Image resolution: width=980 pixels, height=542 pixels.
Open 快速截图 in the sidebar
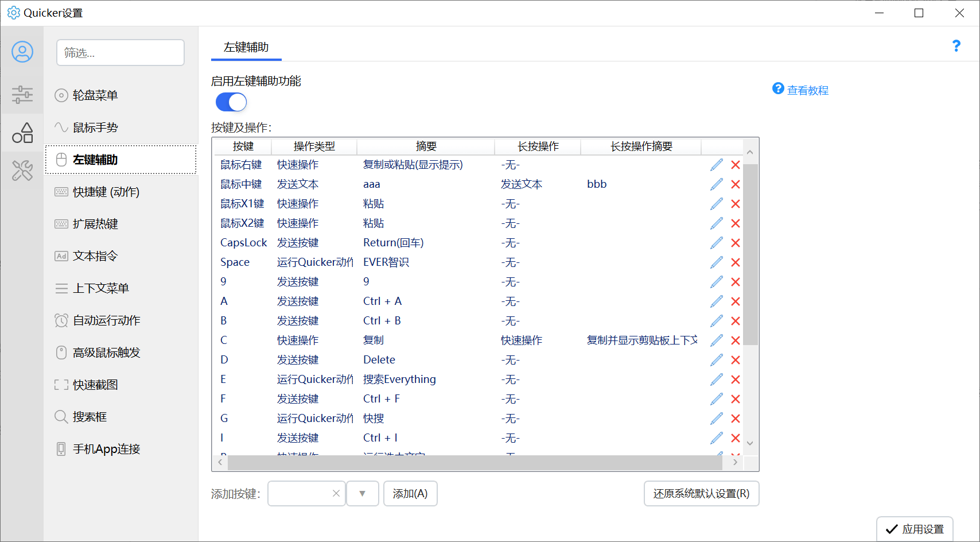(121, 385)
